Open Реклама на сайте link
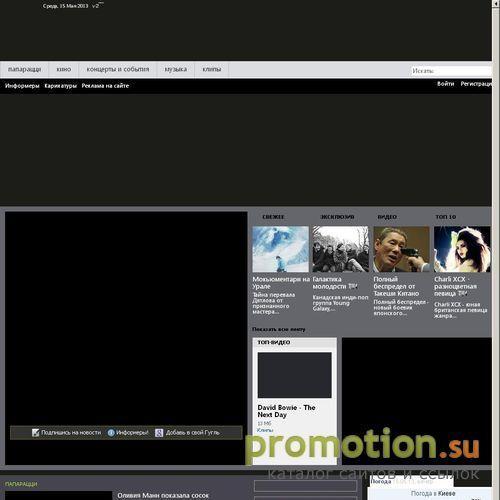The image size is (500, 500). [105, 86]
